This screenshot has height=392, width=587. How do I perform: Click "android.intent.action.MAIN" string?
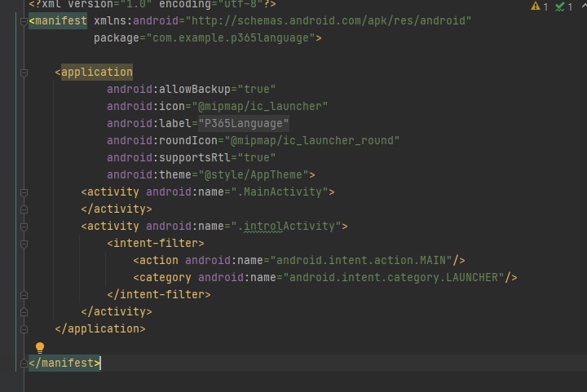[361, 260]
